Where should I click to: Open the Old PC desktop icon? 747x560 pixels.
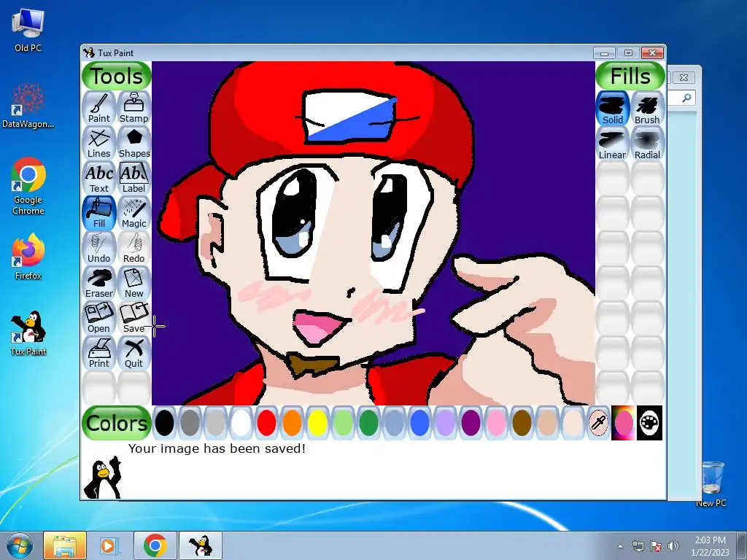tap(28, 31)
